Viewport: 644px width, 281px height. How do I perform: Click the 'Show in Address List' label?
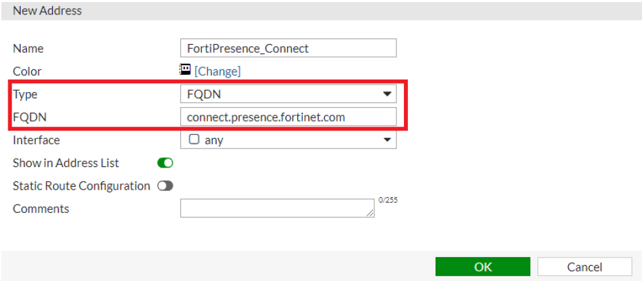click(x=66, y=163)
